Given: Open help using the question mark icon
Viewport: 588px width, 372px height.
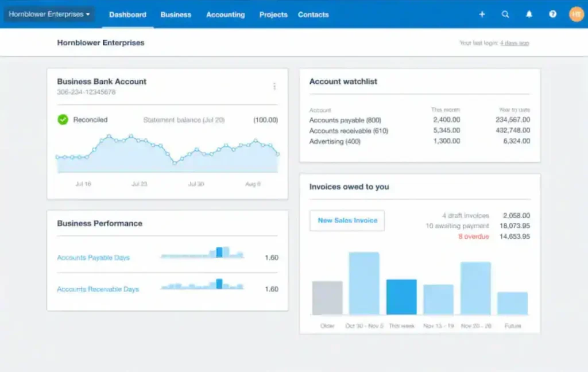Looking at the screenshot, I should tap(552, 14).
